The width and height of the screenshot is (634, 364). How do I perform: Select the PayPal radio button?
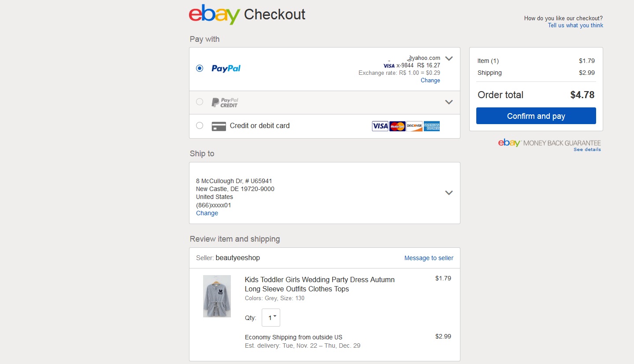[200, 68]
